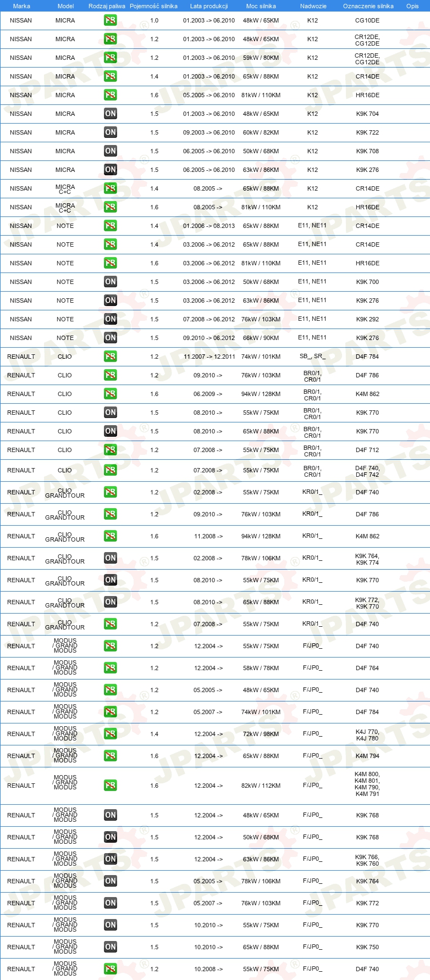430x980 pixels.
Task: Click ON icon in Note K9K 700 row
Action: coord(111,282)
